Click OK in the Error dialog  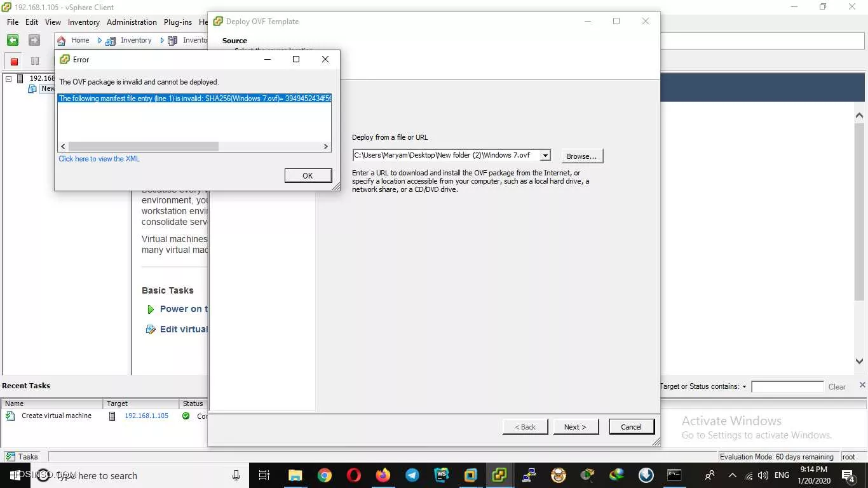click(x=308, y=176)
